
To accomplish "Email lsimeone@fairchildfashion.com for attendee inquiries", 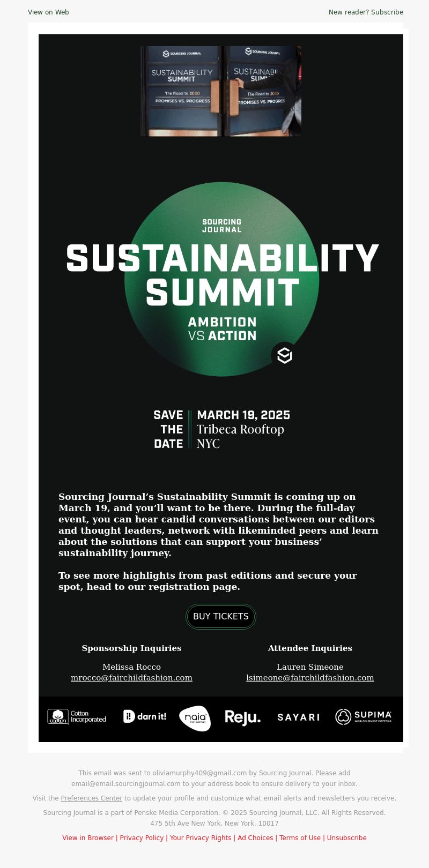I will coord(310,678).
